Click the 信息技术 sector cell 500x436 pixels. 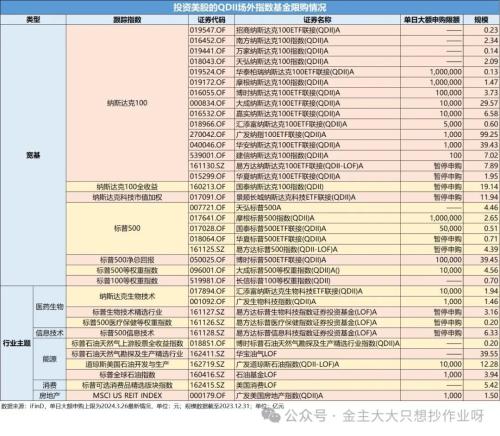click(x=49, y=333)
